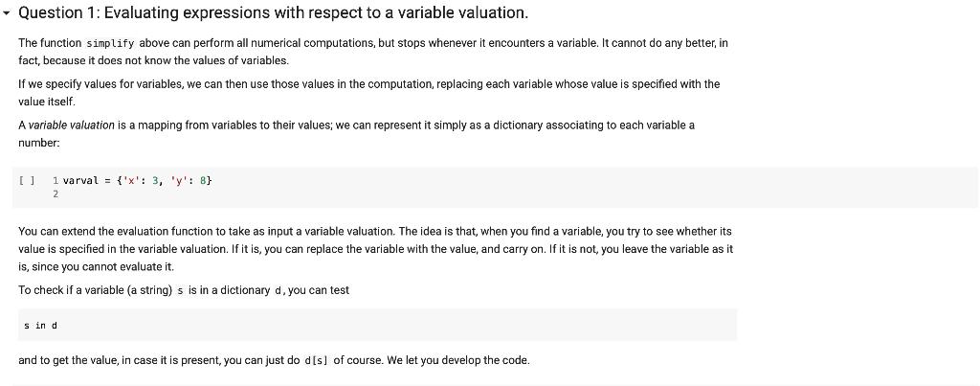Click the number 3 in varval dictionary
The width and height of the screenshot is (980, 386).
[154, 181]
